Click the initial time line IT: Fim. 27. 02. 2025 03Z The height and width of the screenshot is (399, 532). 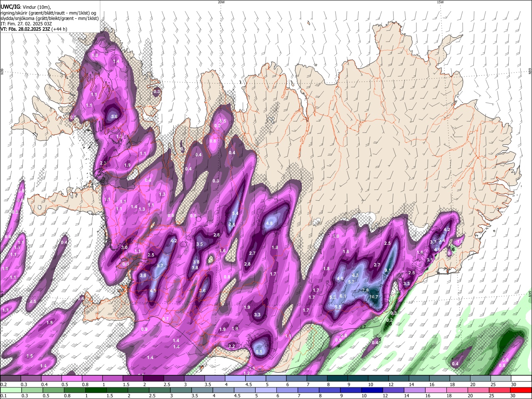(26, 24)
